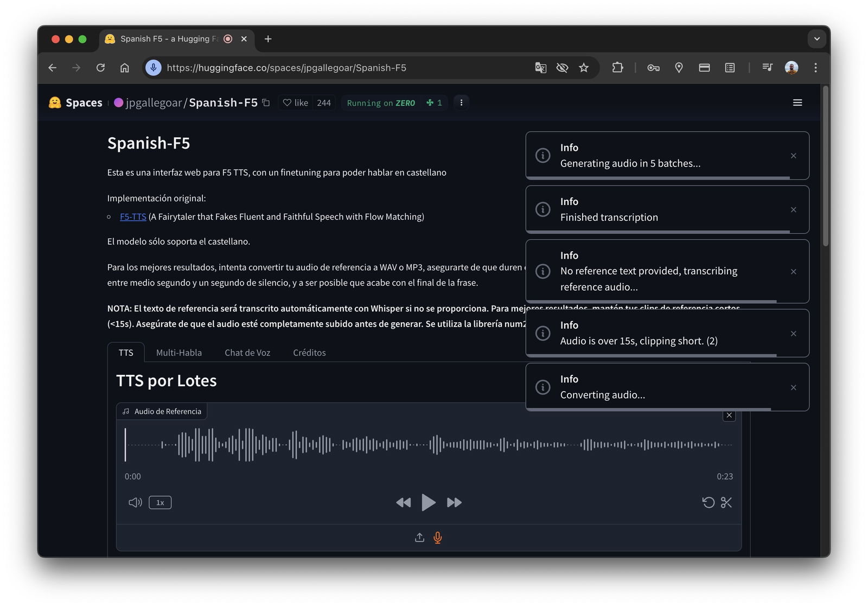
Task: Click the browser forward arrow
Action: point(76,68)
